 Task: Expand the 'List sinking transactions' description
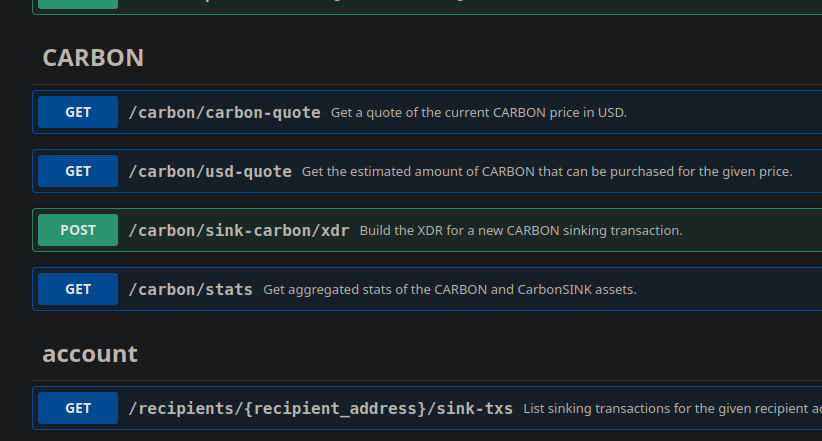click(672, 408)
